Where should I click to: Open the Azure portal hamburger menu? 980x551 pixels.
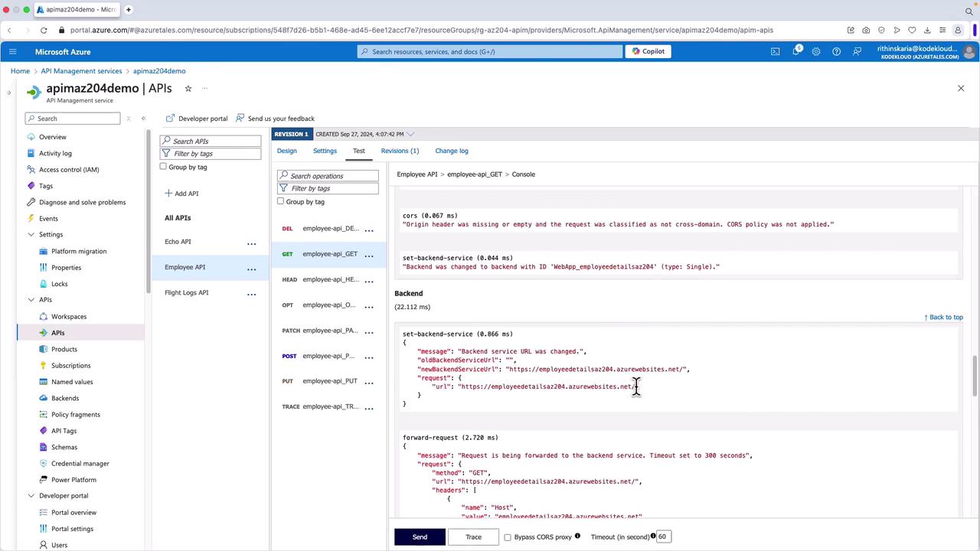coord(12,51)
